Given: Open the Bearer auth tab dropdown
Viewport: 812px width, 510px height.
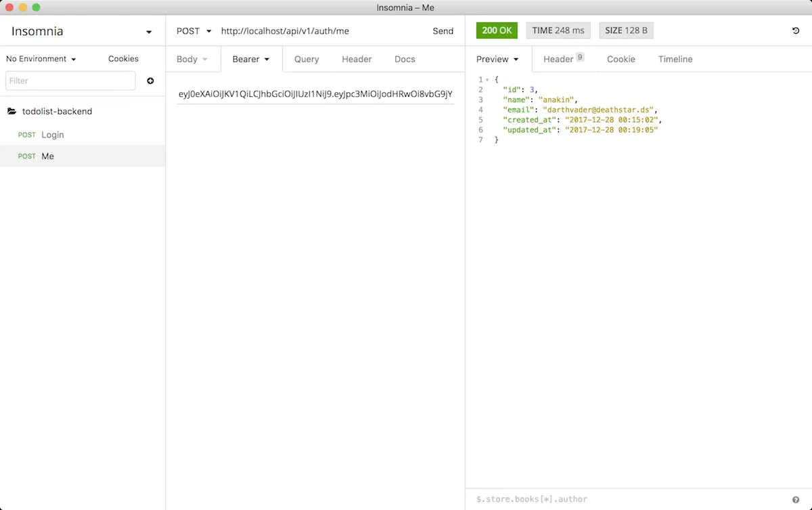Looking at the screenshot, I should tap(251, 59).
